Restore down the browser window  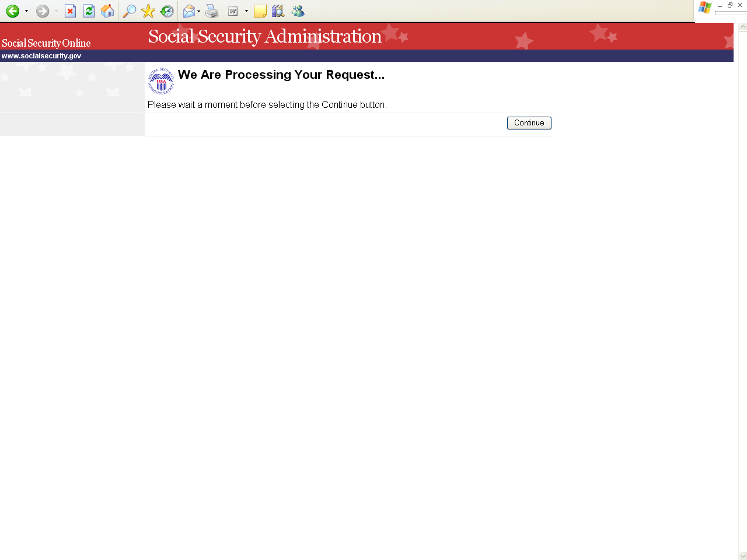(x=729, y=5)
